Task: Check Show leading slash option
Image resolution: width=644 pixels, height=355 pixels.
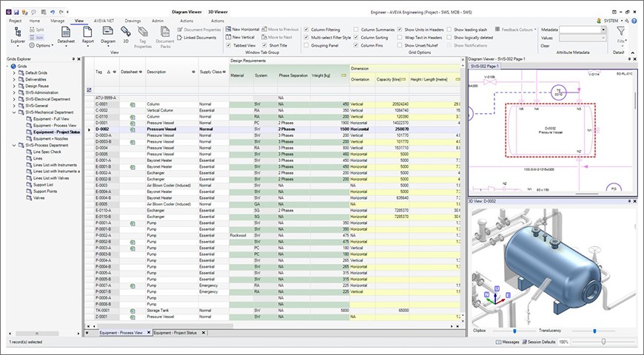Action: 449,29
